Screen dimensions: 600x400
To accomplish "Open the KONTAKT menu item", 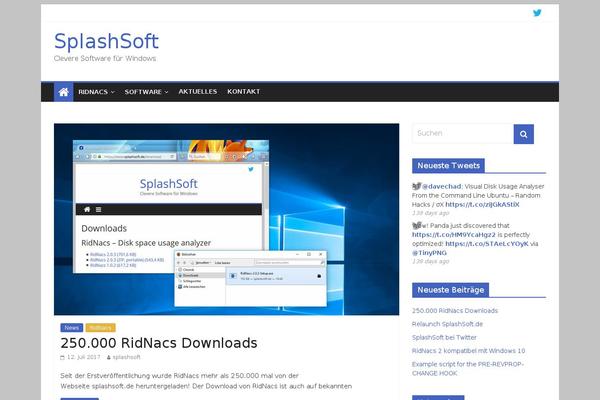I will (243, 91).
